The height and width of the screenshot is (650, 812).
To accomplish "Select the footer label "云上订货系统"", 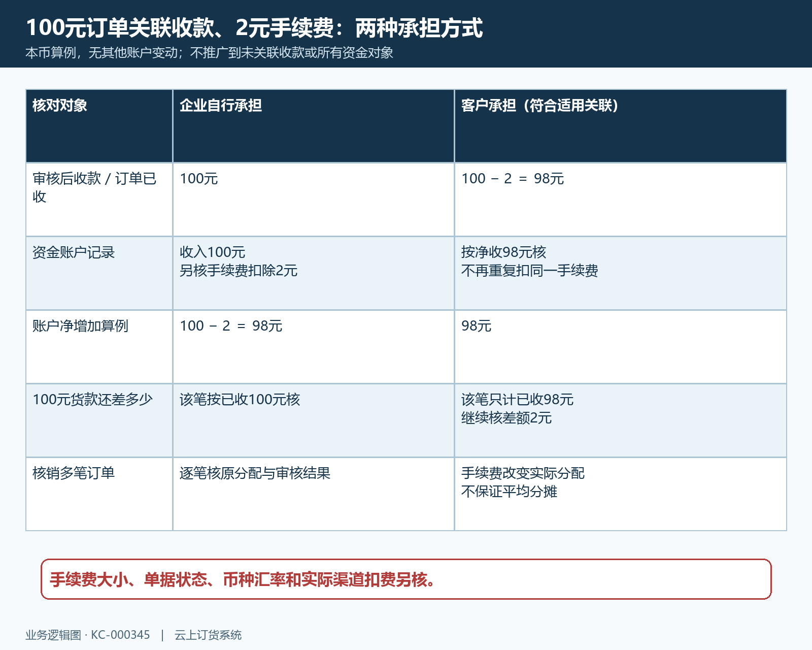I will 208,635.
